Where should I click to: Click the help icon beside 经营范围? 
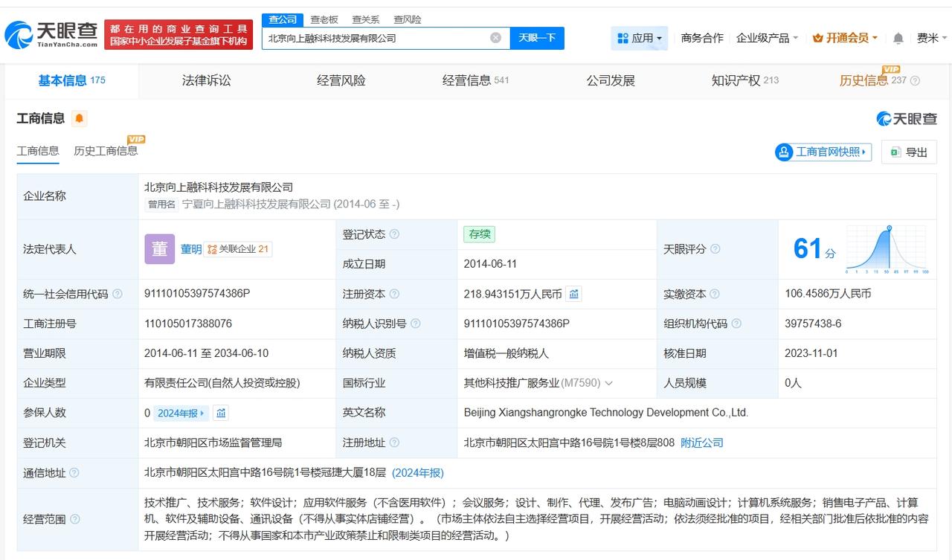(x=74, y=519)
